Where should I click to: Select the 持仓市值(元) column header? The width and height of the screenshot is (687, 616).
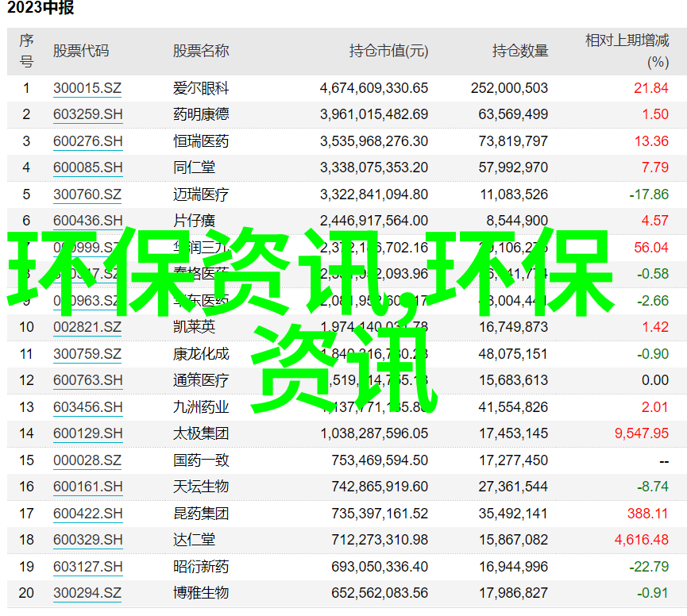(388, 51)
